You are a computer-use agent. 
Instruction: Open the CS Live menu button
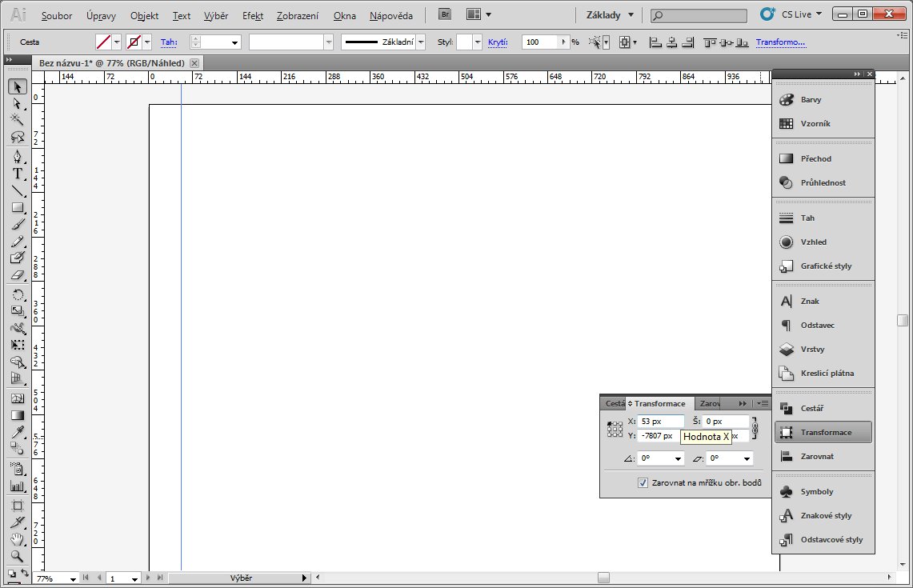click(x=791, y=14)
